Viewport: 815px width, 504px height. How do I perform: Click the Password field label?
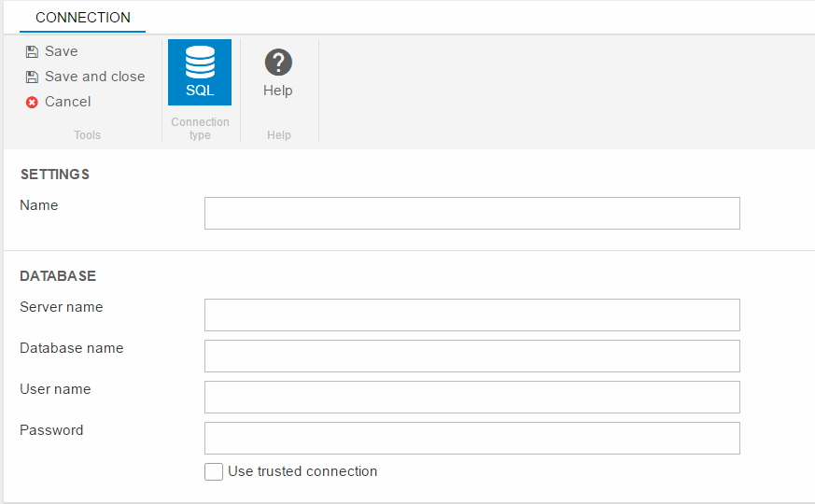coord(51,430)
